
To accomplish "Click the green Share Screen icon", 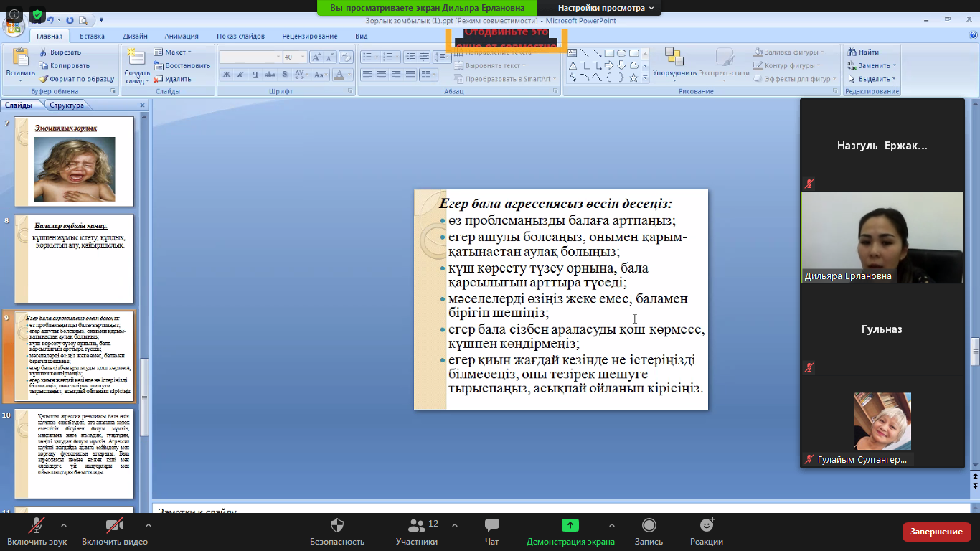I will (570, 525).
